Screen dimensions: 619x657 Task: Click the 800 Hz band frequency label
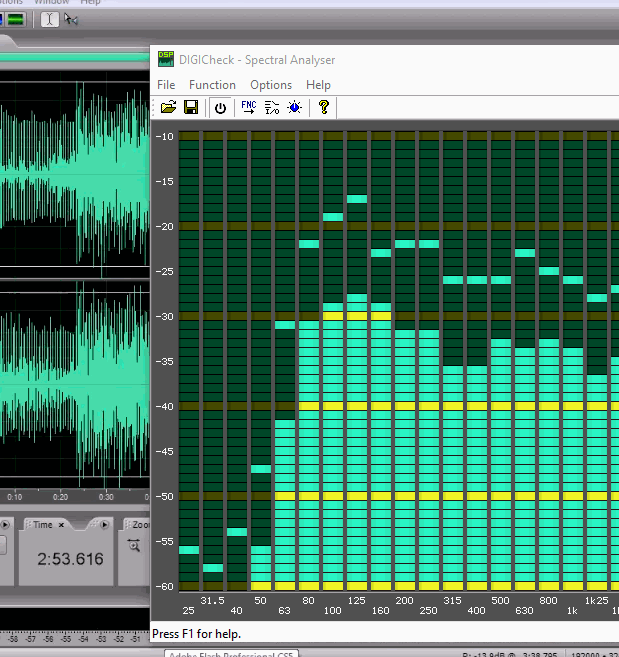pos(548,600)
